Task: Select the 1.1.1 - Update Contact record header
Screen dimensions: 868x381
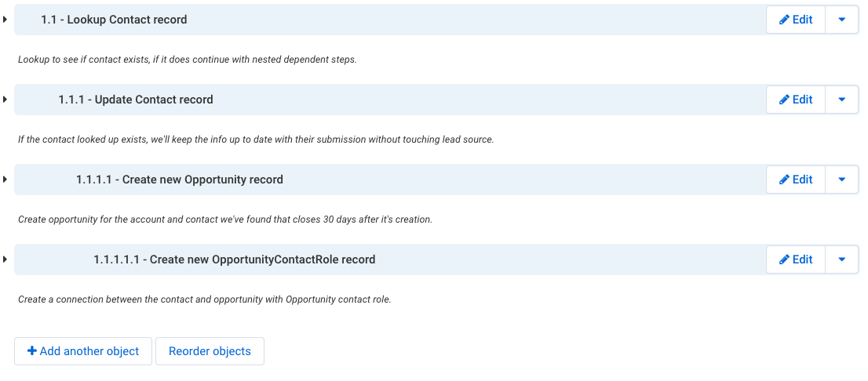Action: point(136,100)
